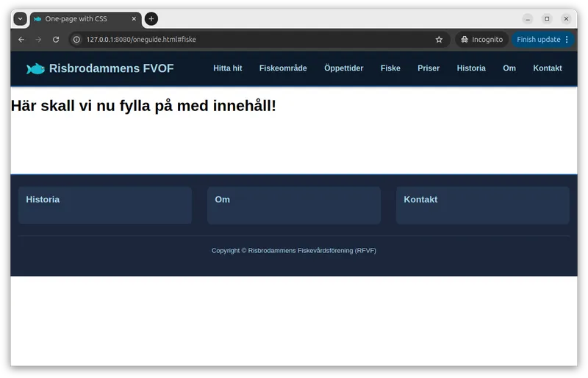Close the One-page with CSS tab
Image resolution: width=588 pixels, height=378 pixels.
(x=134, y=18)
